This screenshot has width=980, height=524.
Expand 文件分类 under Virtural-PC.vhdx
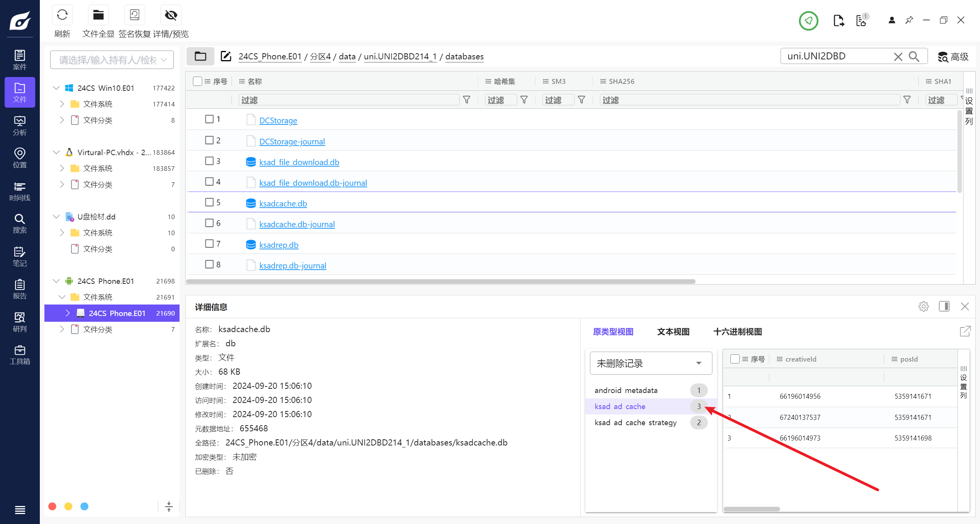pos(62,185)
